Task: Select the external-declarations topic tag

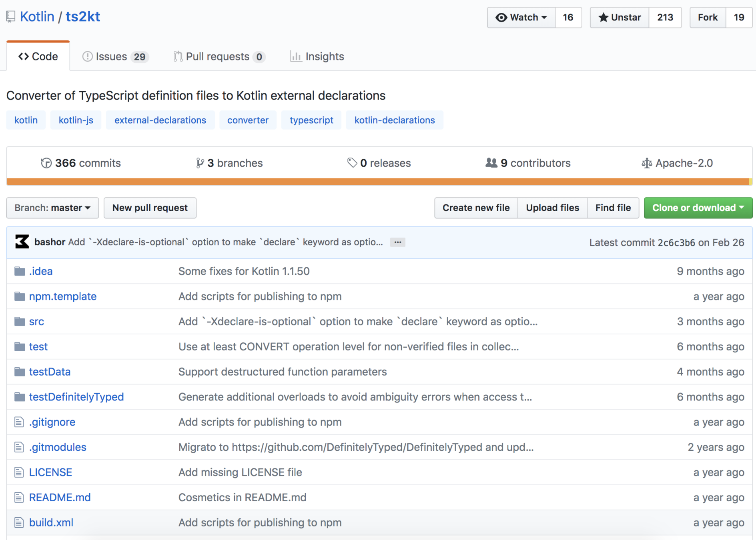Action: click(x=160, y=120)
